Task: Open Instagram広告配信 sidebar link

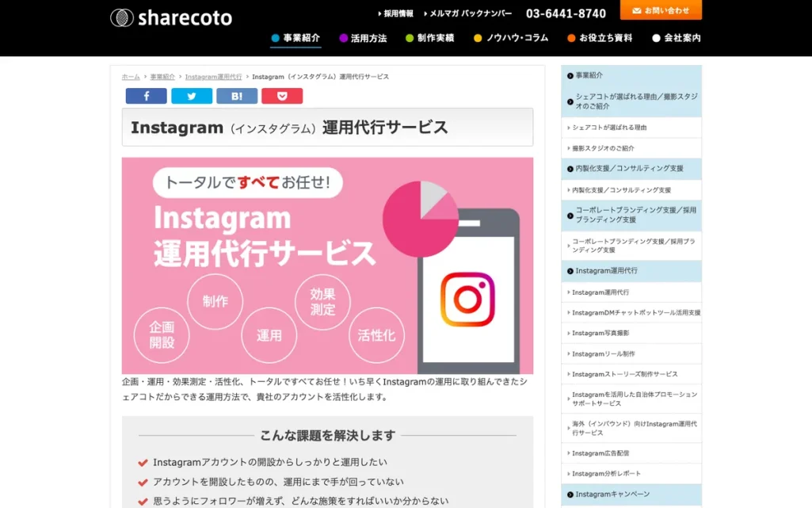Action: click(631, 453)
